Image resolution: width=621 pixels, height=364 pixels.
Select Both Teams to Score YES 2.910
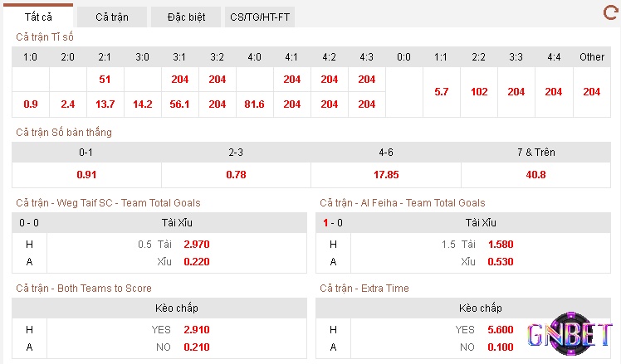tap(197, 329)
